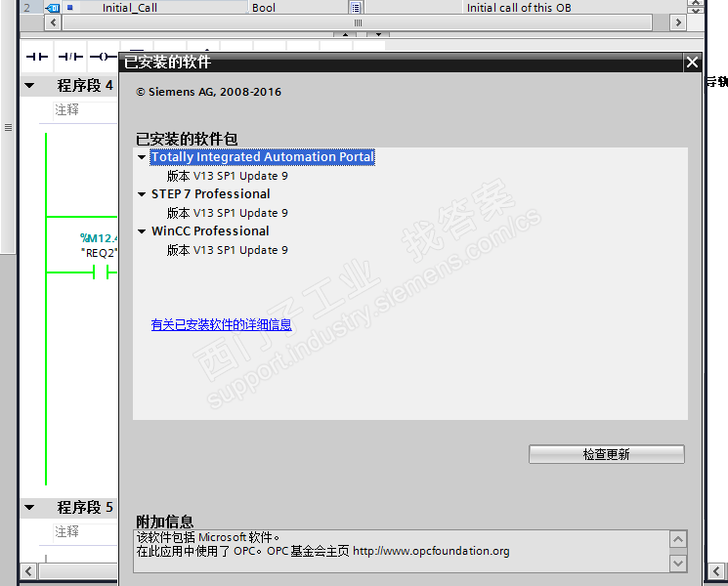Select STEP 7 Professional item
This screenshot has width=728, height=586.
210,194
